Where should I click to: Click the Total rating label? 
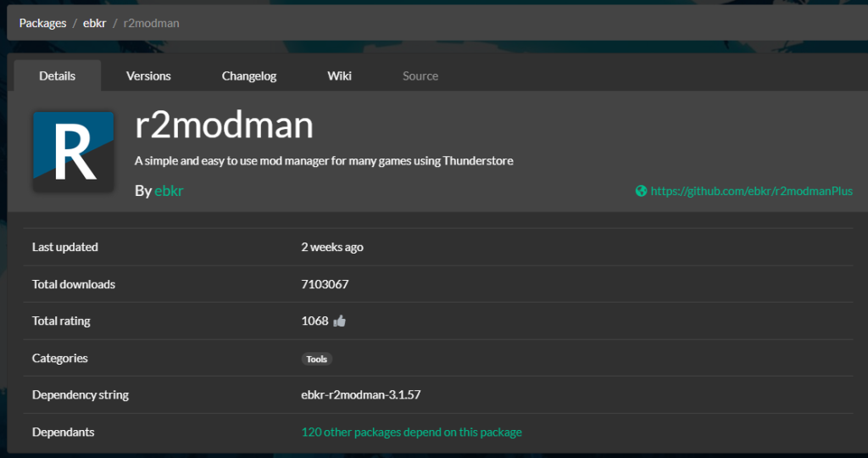coord(61,321)
